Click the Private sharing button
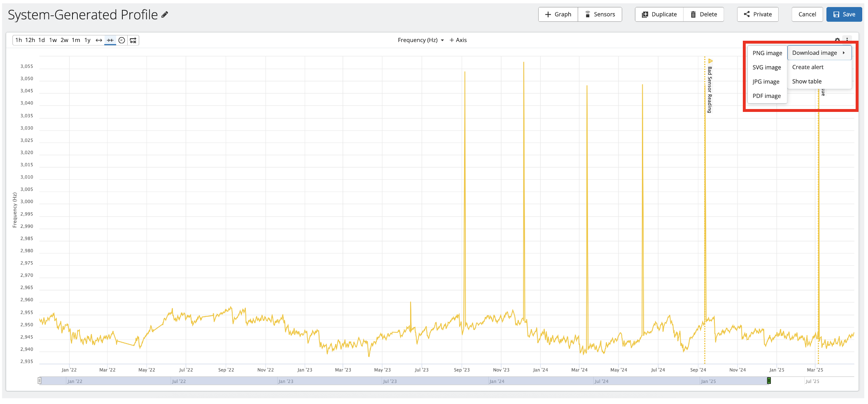Screen dimensions: 868x404 pos(758,14)
